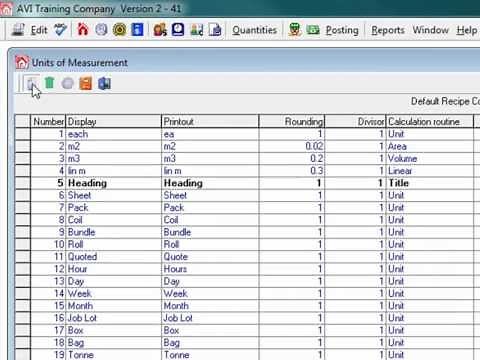Click the green trash can delete icon
Viewport: 480px width, 360px height.
(x=49, y=83)
